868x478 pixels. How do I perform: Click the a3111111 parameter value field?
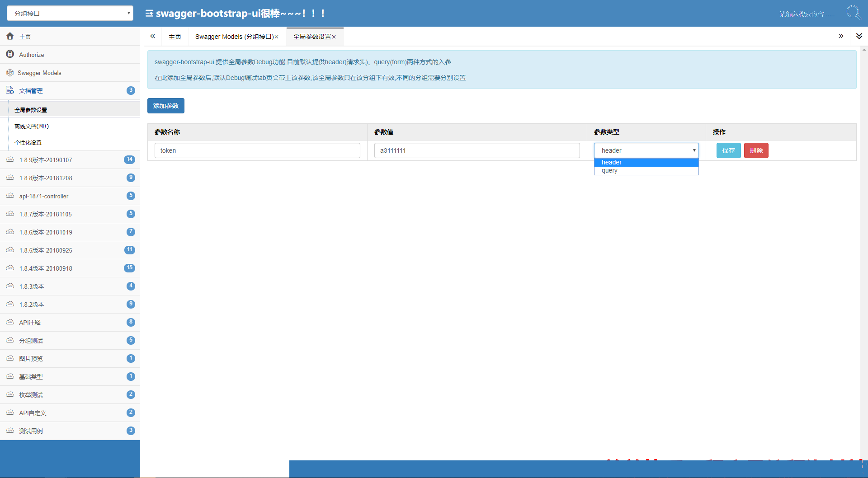(x=477, y=150)
